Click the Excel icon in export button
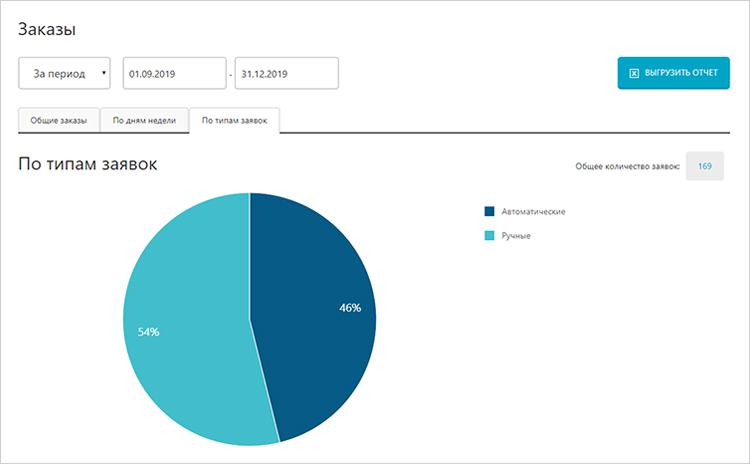 tap(633, 74)
